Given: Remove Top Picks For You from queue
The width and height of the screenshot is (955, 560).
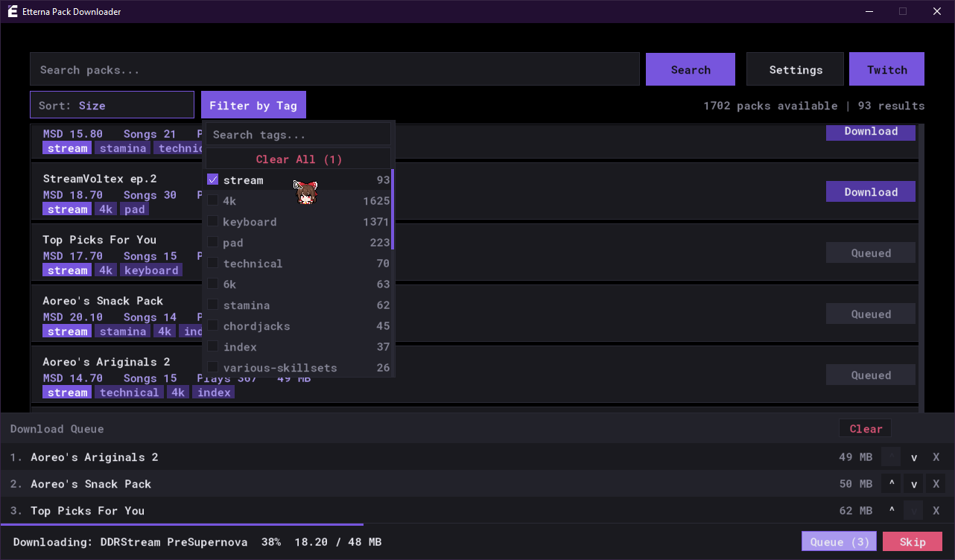Looking at the screenshot, I should 936,511.
